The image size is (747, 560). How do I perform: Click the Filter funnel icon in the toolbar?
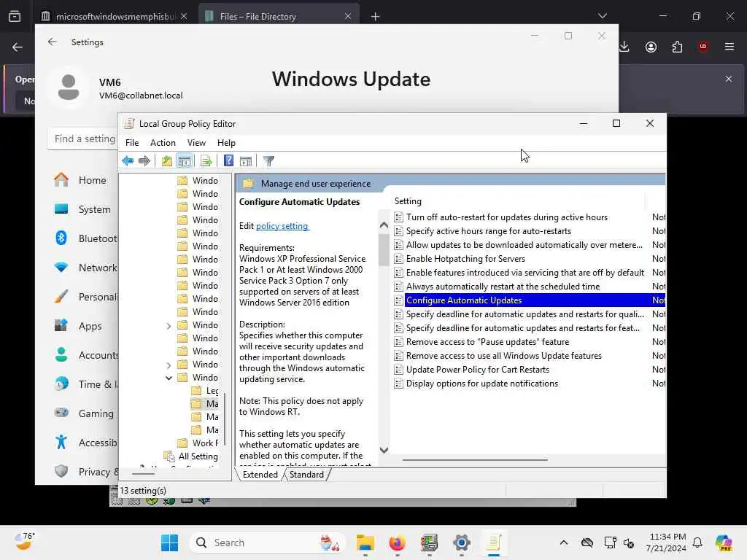click(268, 161)
